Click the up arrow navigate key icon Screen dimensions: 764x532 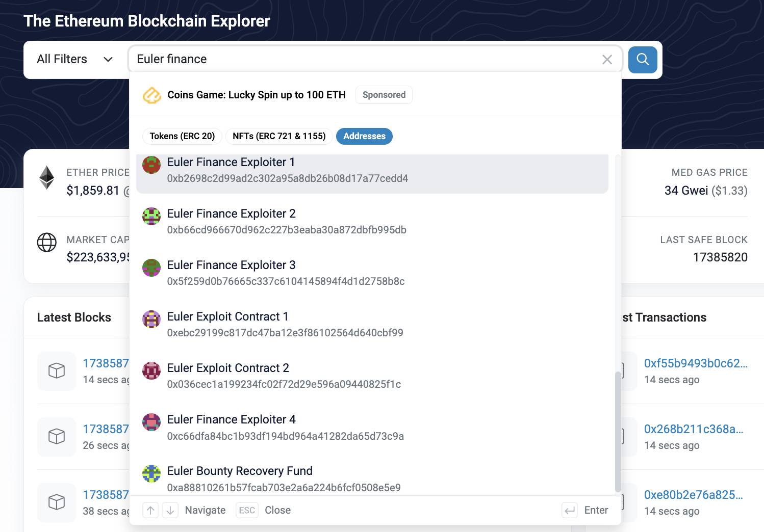(150, 510)
